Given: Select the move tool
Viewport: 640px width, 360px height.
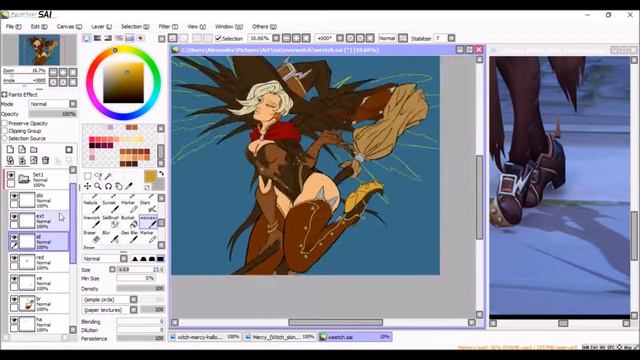Looking at the screenshot, I should pos(87,187).
